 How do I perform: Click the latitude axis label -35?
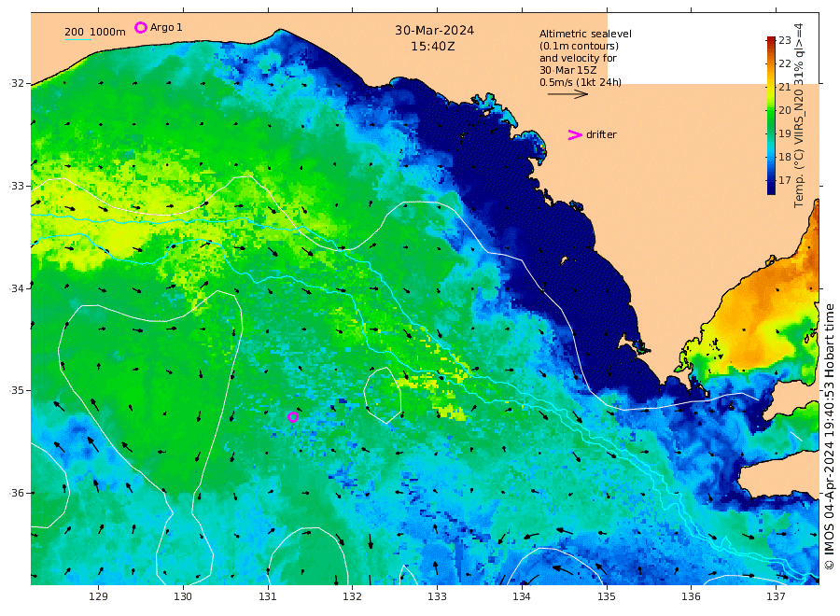pos(17,390)
